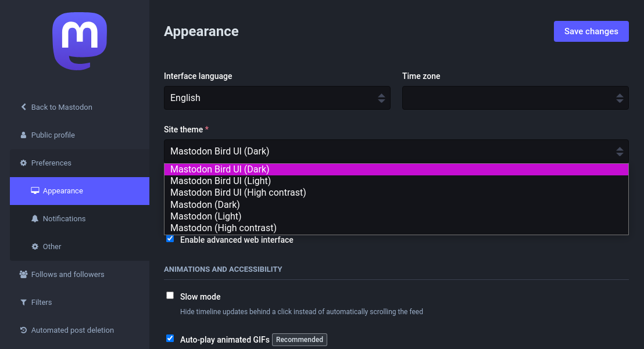644x349 pixels.
Task: Click the Preferences gear icon
Action: point(24,163)
